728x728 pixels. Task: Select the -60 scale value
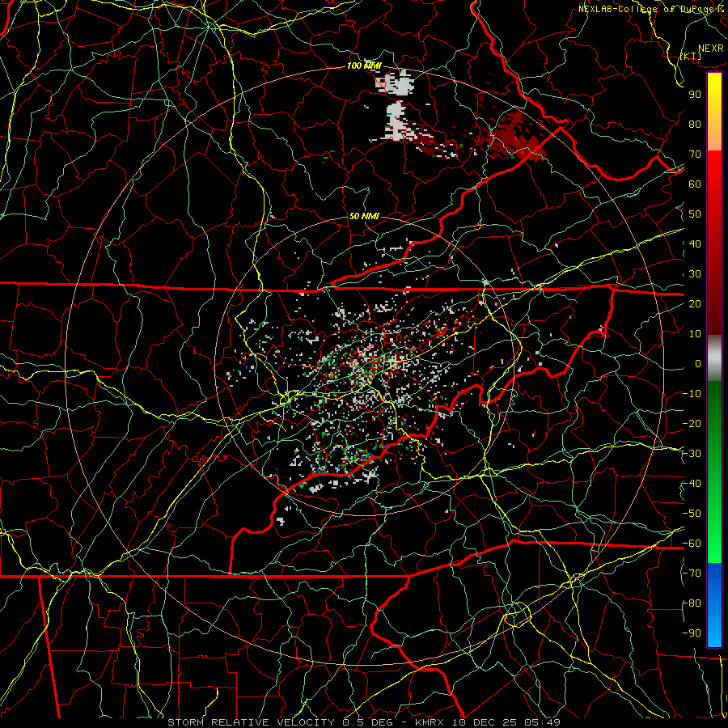[x=692, y=544]
